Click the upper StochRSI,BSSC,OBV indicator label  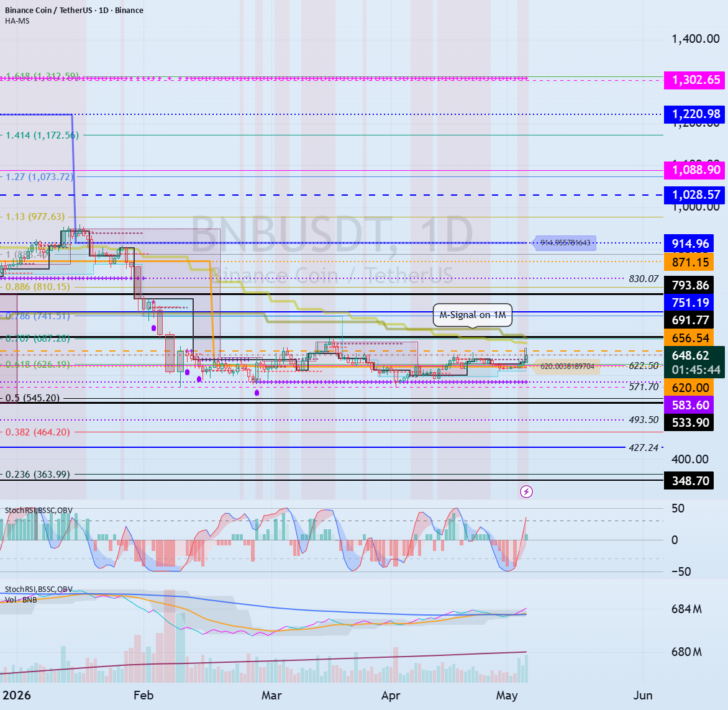pos(39,511)
